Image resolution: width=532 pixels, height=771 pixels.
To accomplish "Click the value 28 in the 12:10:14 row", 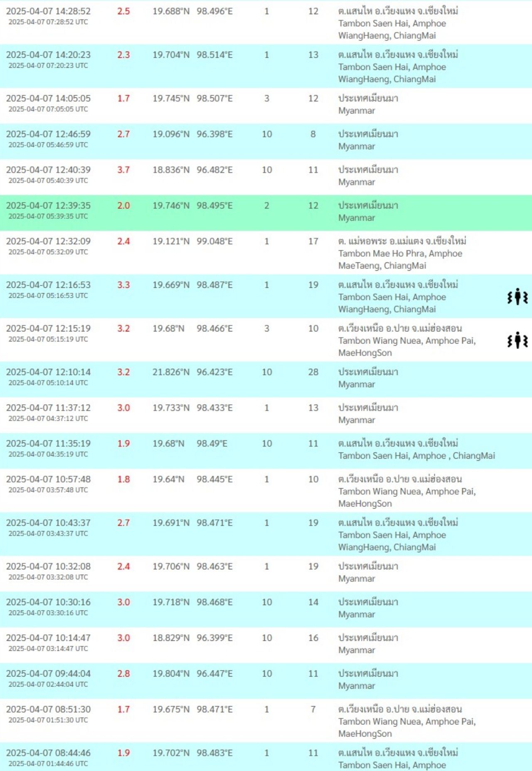I will pyautogui.click(x=313, y=373).
